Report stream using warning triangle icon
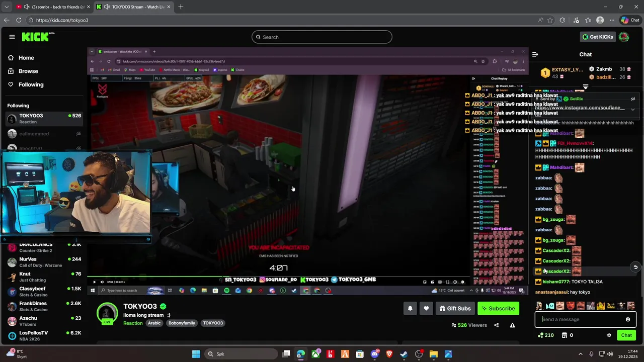644x362 pixels. pyautogui.click(x=512, y=325)
